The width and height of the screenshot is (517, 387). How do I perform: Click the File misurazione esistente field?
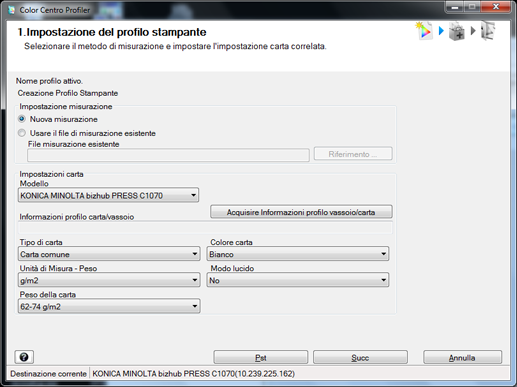tap(168, 155)
